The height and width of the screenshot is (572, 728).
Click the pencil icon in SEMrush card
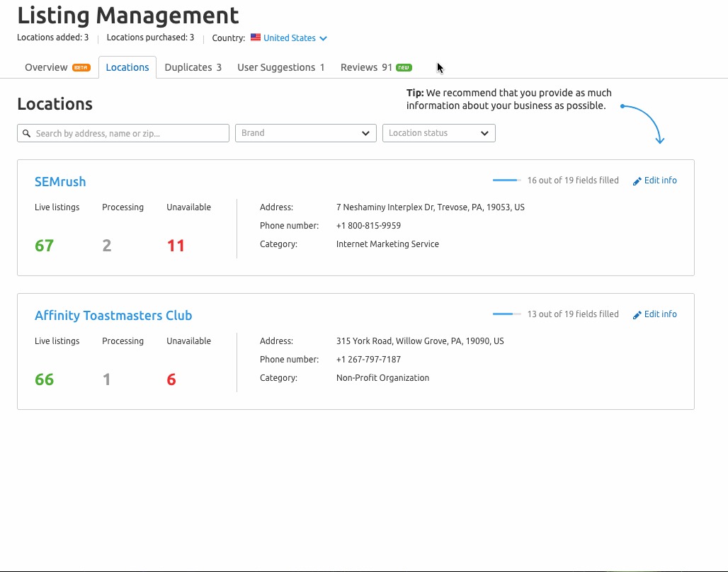click(637, 181)
